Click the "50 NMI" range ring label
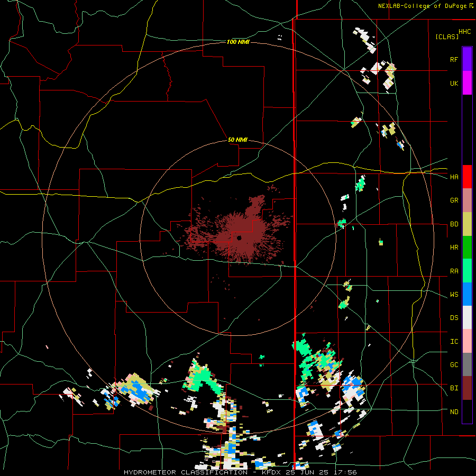This screenshot has height=476, width=476. [237, 140]
